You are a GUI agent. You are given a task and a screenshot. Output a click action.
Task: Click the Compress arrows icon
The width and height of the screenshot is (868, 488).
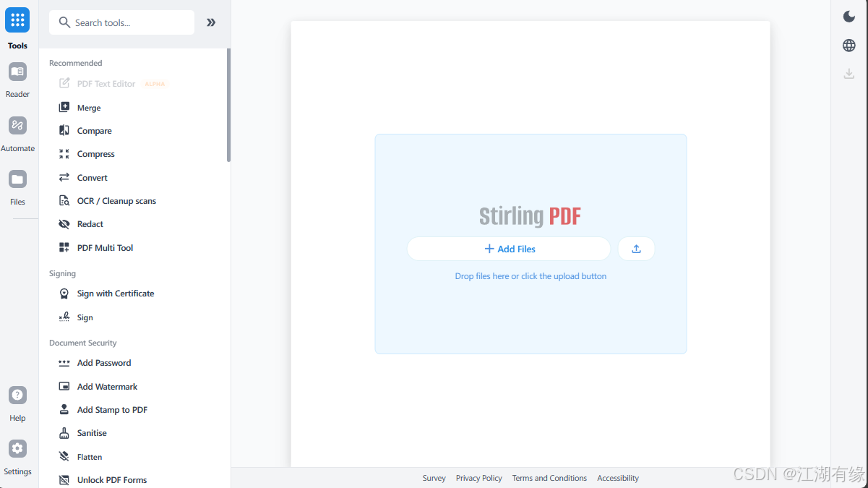point(64,154)
